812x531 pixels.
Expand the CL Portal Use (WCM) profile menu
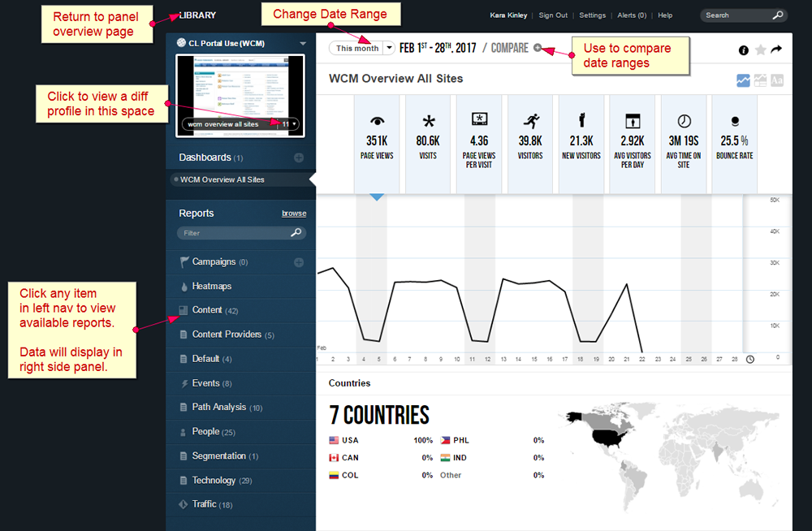click(303, 43)
